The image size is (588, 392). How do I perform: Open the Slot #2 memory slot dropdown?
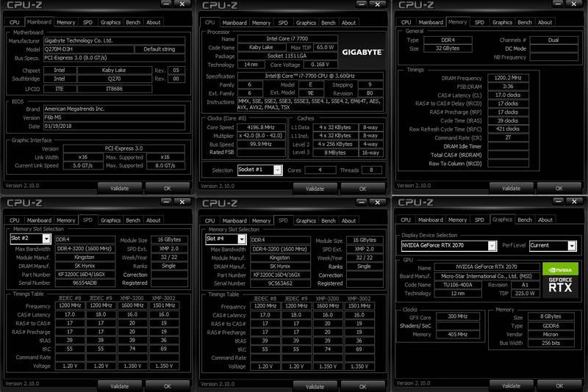coord(46,239)
